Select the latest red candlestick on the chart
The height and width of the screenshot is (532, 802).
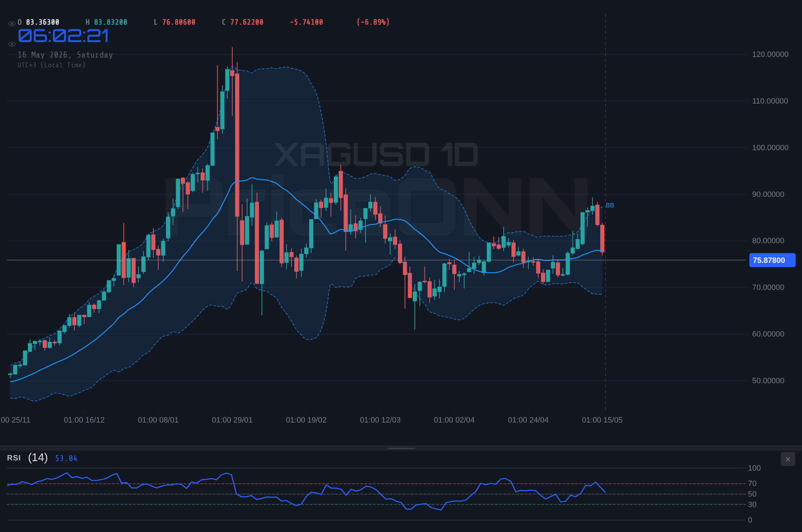(602, 239)
